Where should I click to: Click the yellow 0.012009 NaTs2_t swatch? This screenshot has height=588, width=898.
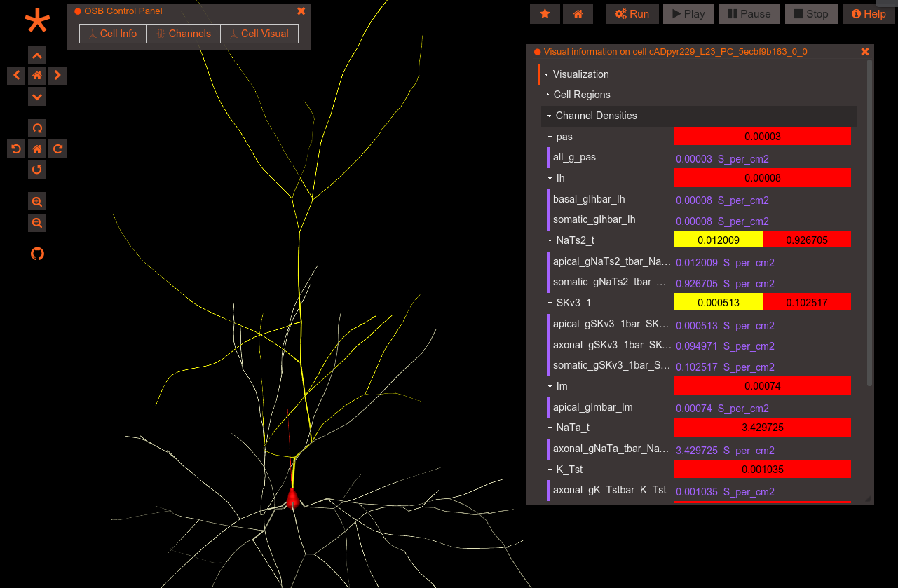coord(719,240)
